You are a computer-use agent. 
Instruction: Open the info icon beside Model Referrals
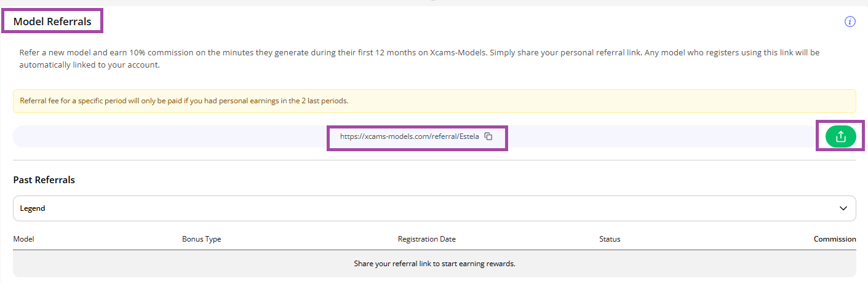pyautogui.click(x=850, y=22)
